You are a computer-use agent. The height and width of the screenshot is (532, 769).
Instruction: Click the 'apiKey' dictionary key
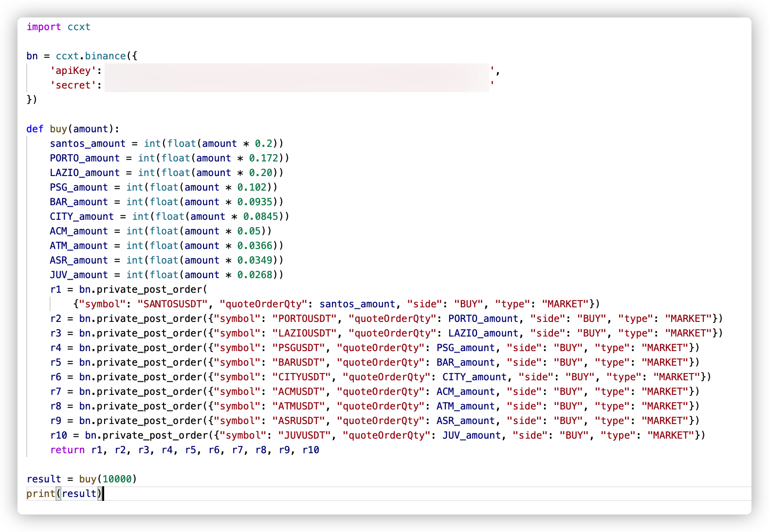point(73,71)
